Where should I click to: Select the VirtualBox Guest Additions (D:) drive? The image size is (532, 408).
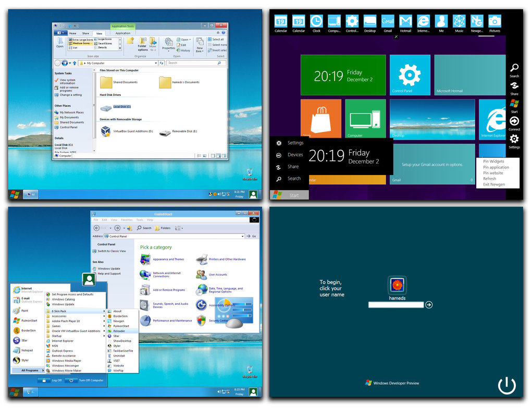tap(127, 131)
